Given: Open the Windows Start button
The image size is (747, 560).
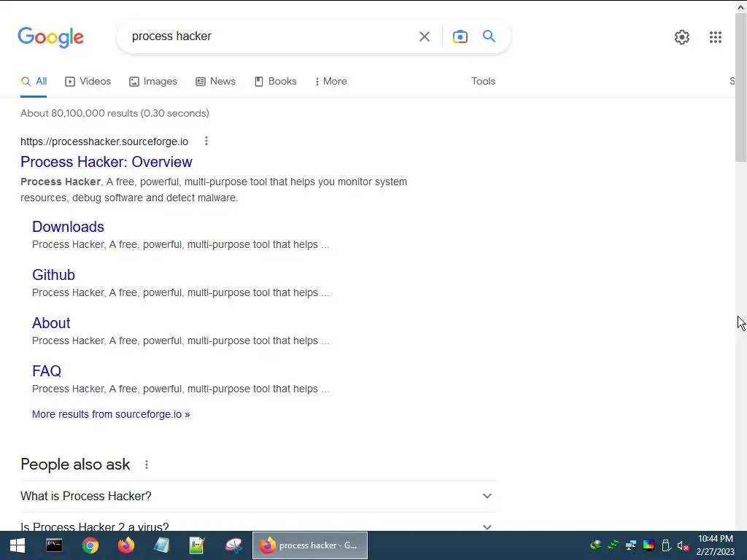Looking at the screenshot, I should (18, 545).
